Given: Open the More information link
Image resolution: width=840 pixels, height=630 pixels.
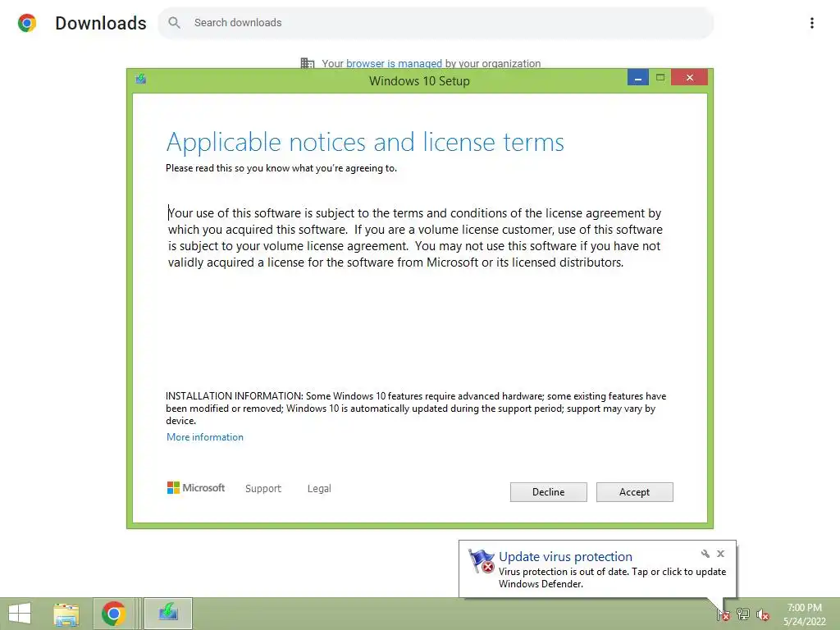Looking at the screenshot, I should coord(204,437).
